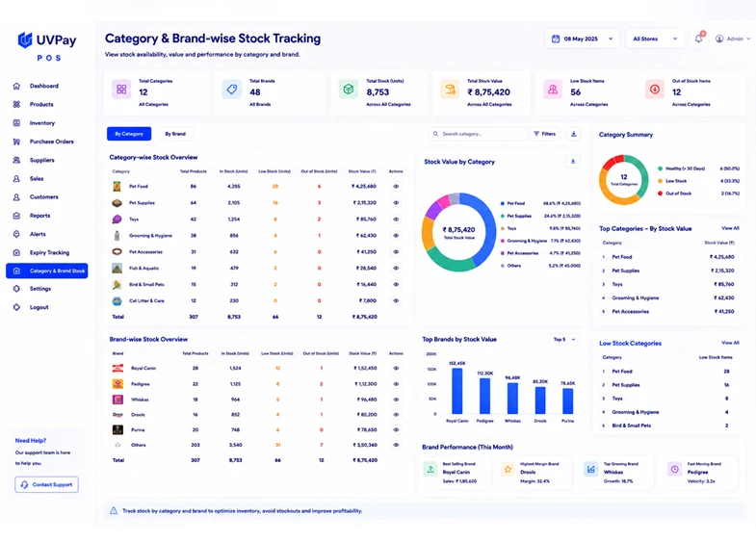
Task: Click the Fast Moving Brand clock icon
Action: tap(674, 469)
